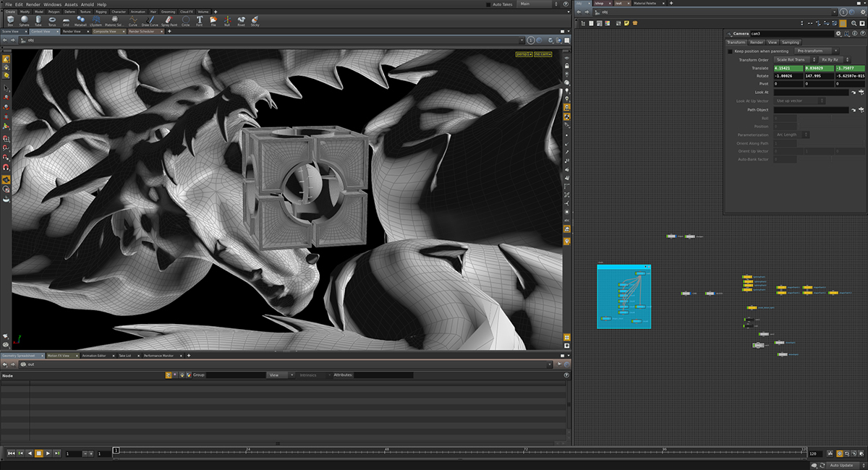Select the Font shelf tool

pos(200,20)
